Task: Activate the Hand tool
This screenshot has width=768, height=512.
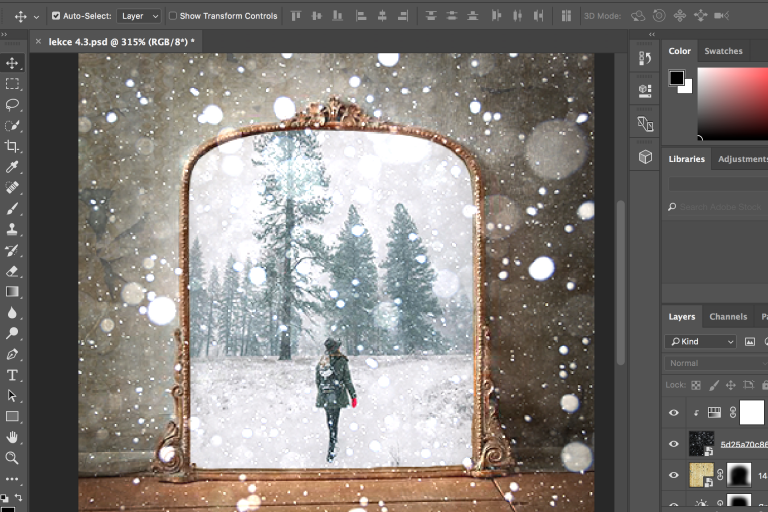Action: pos(12,437)
